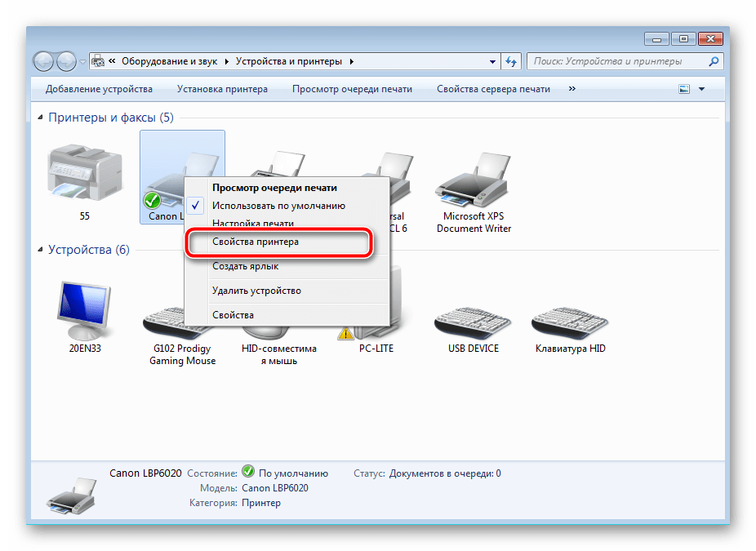Click Установка принтера toolbar button
The height and width of the screenshot is (551, 756).
[222, 89]
